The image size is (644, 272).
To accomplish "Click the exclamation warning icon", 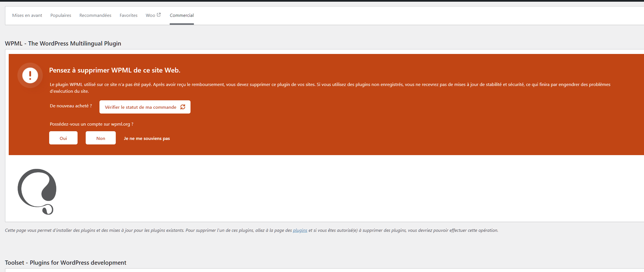I will (30, 75).
